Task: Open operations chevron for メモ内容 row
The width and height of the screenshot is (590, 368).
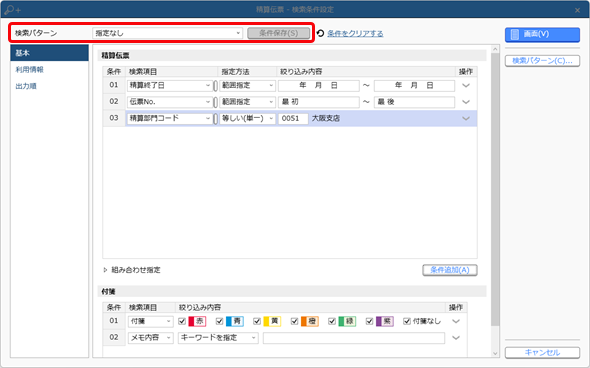Action: pyautogui.click(x=456, y=338)
